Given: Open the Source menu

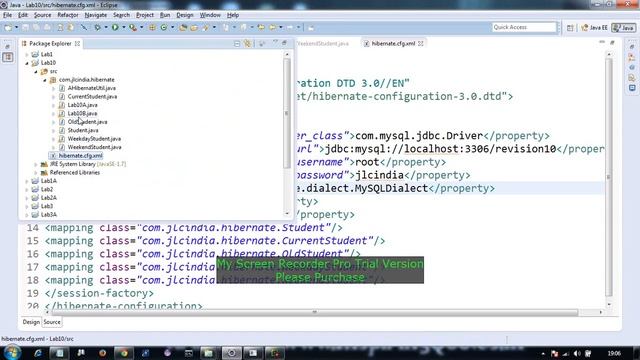Looking at the screenshot, I should [42, 15].
